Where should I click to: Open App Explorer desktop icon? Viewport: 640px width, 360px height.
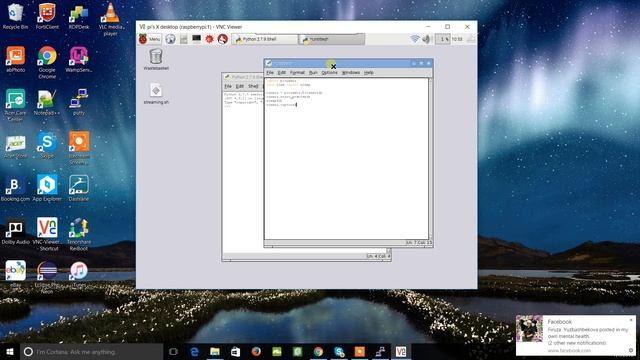point(47,189)
